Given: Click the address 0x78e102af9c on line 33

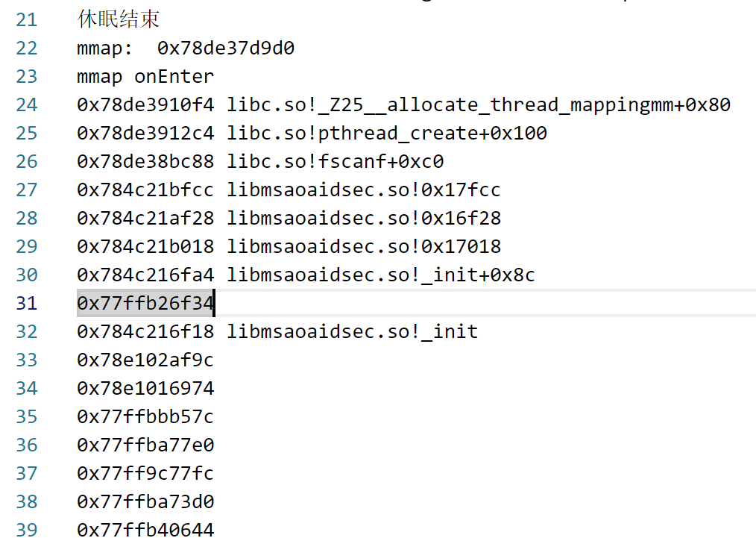Looking at the screenshot, I should click(x=145, y=360).
